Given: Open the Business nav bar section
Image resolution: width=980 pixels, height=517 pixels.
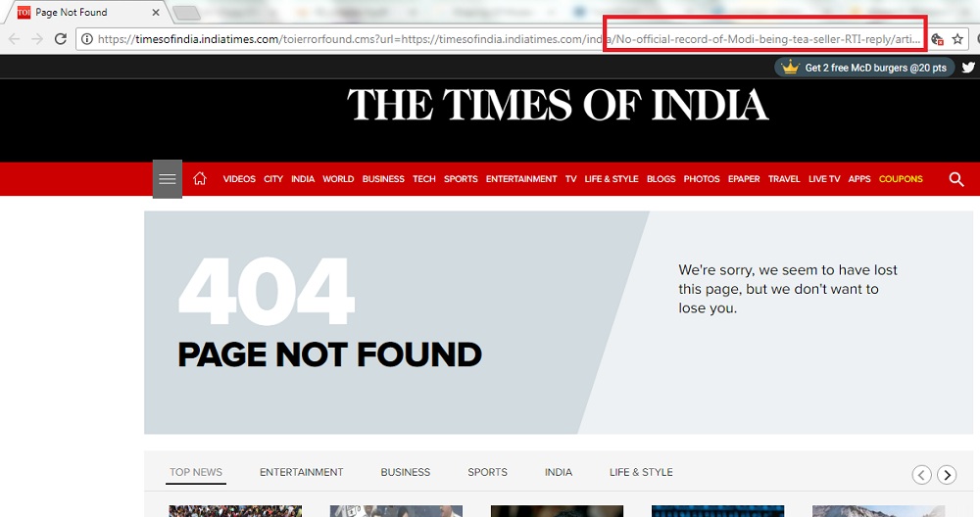Looking at the screenshot, I should (383, 178).
